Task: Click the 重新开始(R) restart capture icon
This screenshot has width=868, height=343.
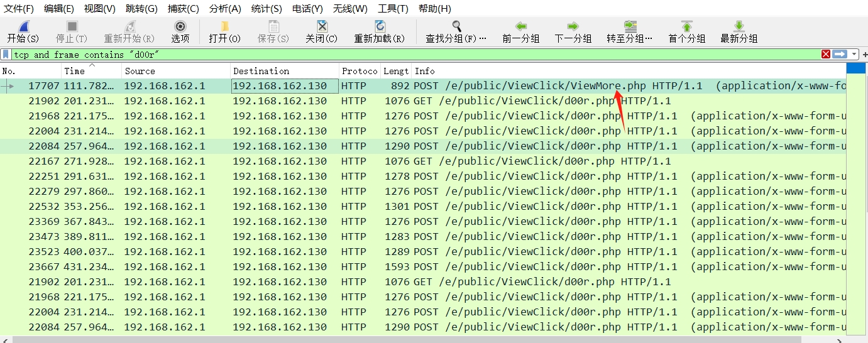Action: coord(129,26)
